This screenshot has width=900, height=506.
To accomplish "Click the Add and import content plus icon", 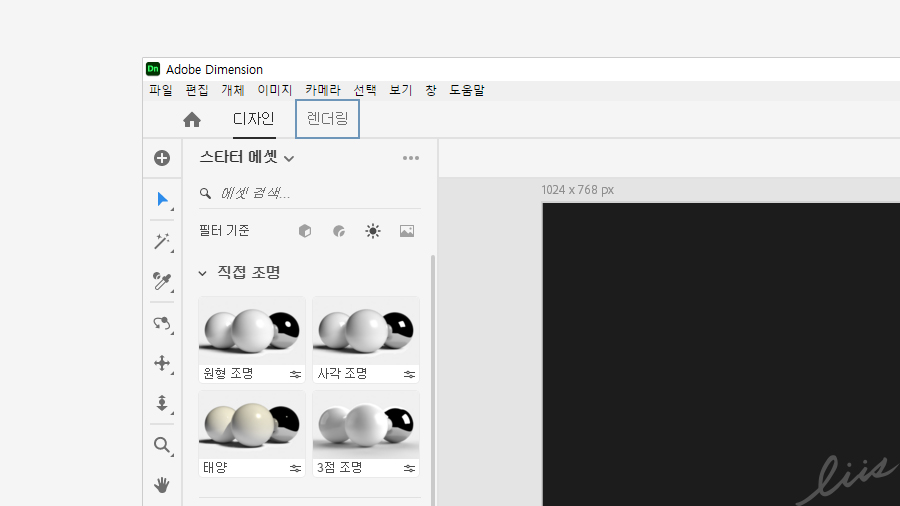I will coord(162,158).
